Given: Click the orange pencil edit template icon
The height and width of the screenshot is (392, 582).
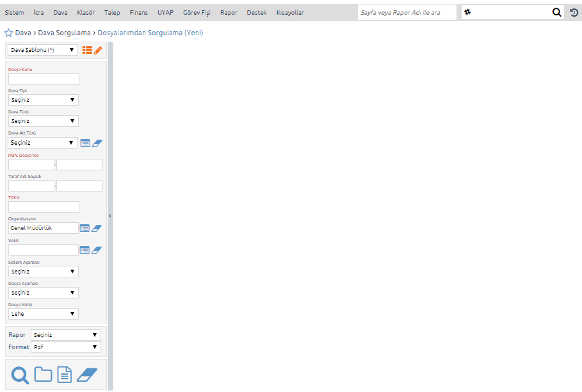Looking at the screenshot, I should click(98, 50).
